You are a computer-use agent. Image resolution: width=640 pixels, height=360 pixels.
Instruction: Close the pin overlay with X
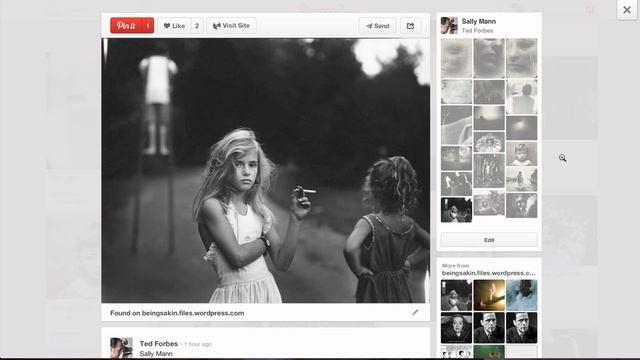click(627, 9)
